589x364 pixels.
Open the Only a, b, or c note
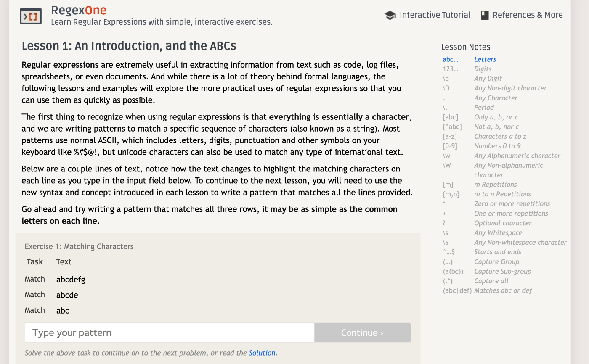(496, 117)
